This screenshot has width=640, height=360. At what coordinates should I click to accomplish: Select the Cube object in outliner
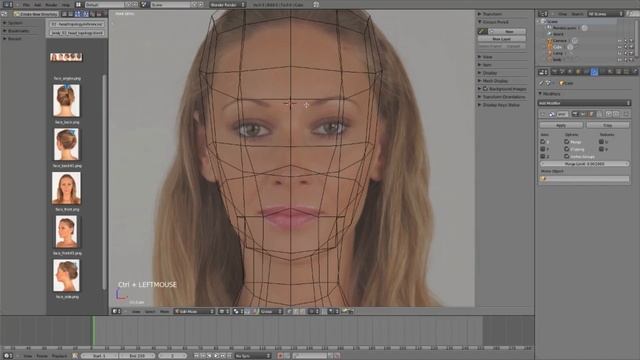557,47
